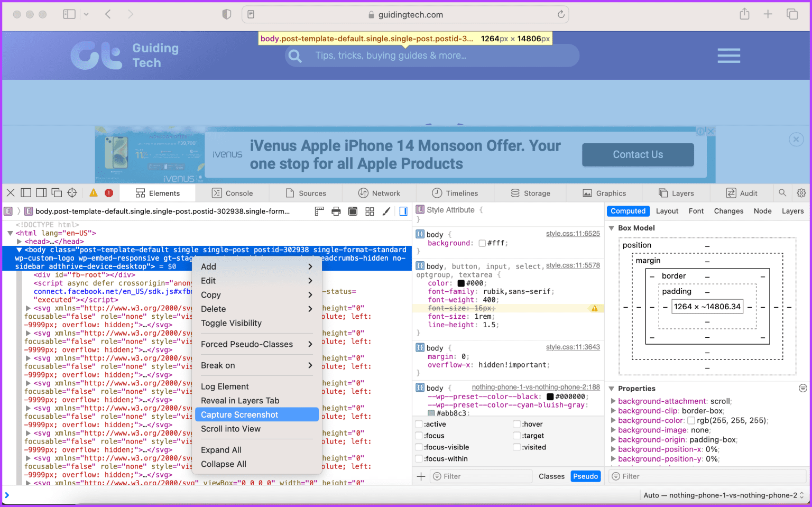Click the yellow warning triangle icon
812x507 pixels.
click(94, 193)
